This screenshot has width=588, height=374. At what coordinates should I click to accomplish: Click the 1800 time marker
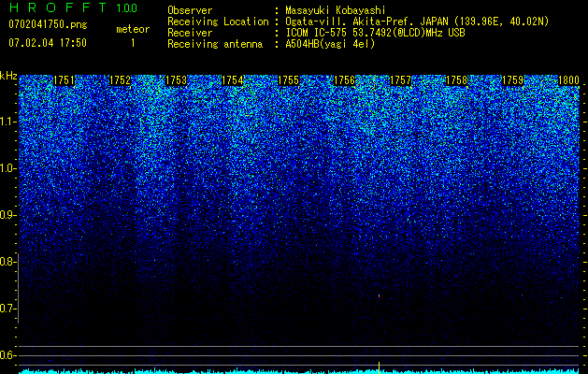(569, 80)
